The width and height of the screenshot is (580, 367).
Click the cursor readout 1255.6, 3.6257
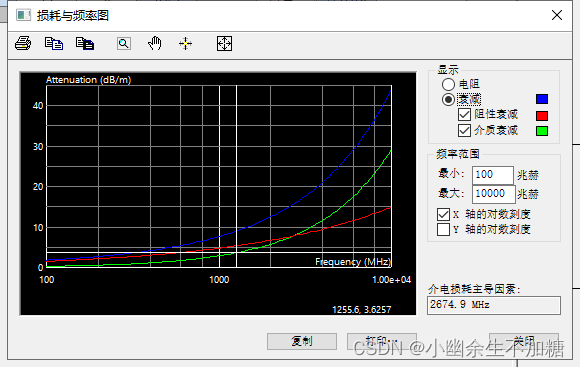pyautogui.click(x=361, y=310)
